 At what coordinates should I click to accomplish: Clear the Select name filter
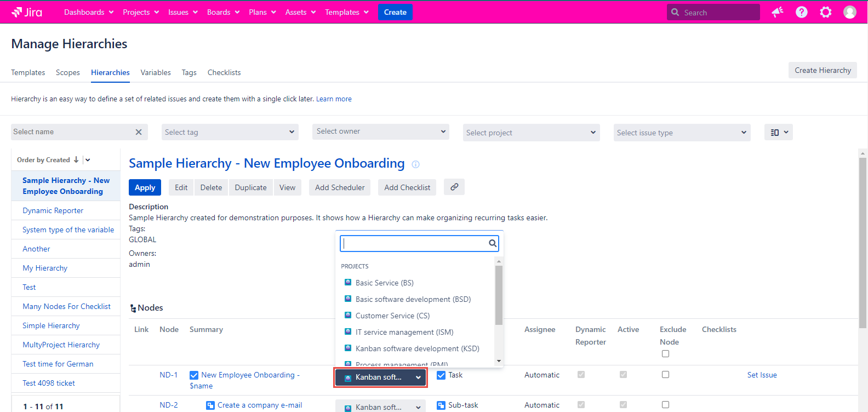coord(139,132)
